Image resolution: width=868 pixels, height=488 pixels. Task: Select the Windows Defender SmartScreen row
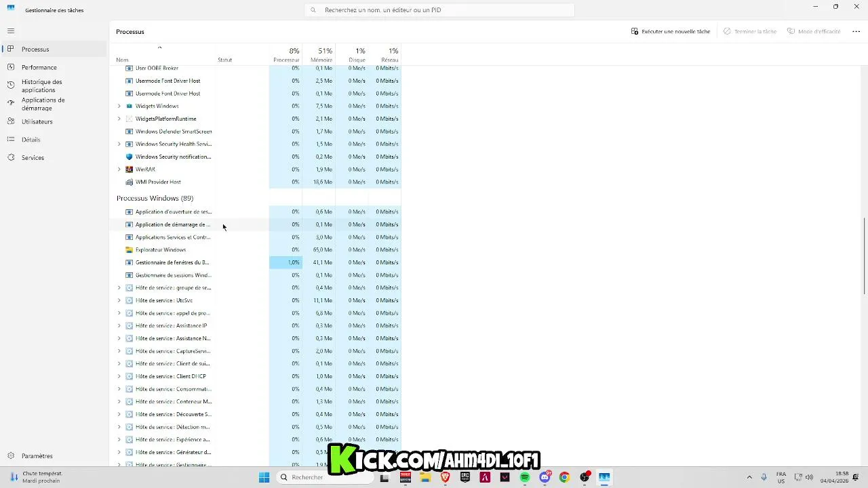pos(256,131)
